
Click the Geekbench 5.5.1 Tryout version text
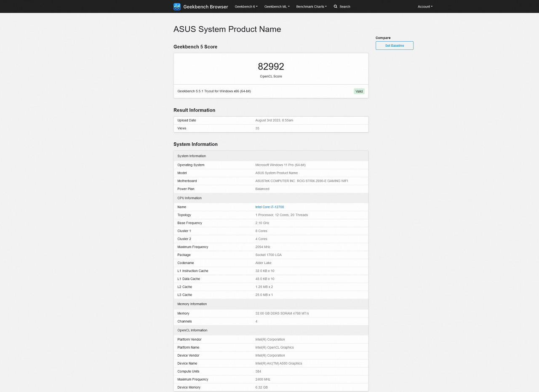pyautogui.click(x=214, y=91)
